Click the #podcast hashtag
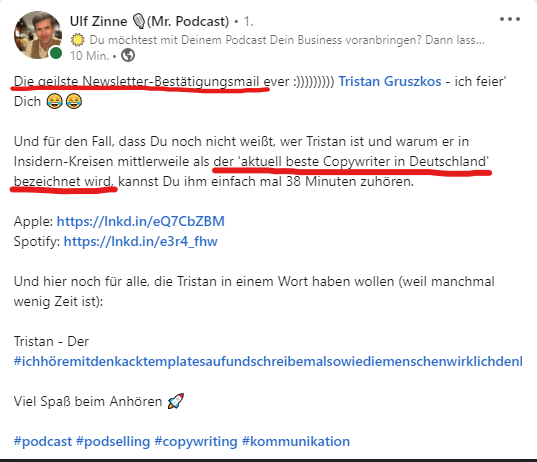The image size is (537, 462). pyautogui.click(x=43, y=441)
